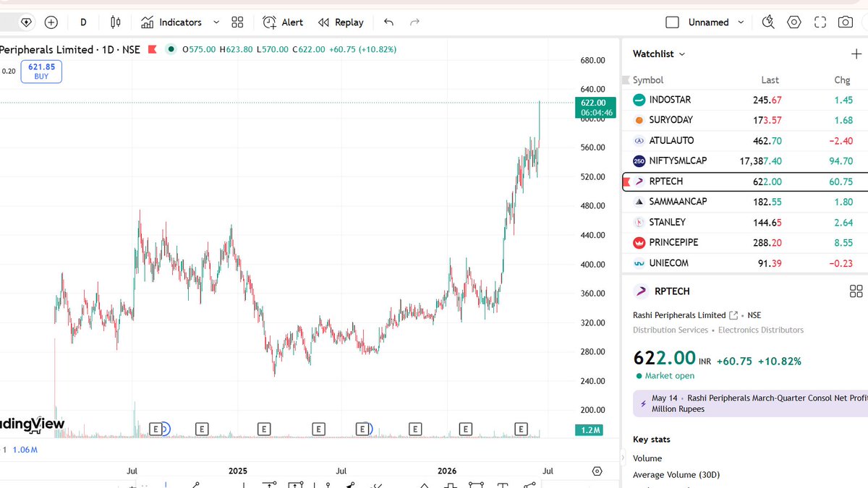Click the last E earnings marker before Jul 2026
Screen dimensions: 868x488
[521, 429]
